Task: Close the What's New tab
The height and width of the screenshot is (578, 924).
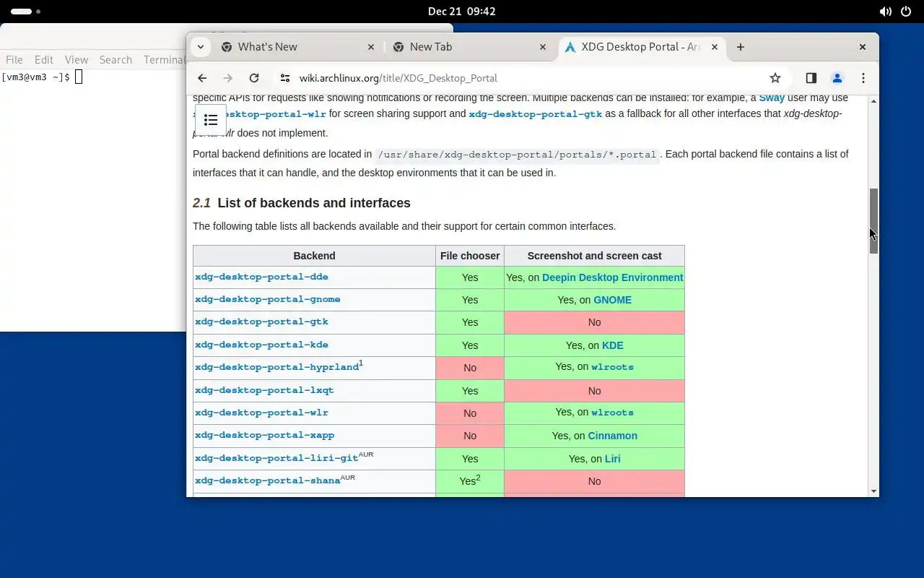Action: 371,47
